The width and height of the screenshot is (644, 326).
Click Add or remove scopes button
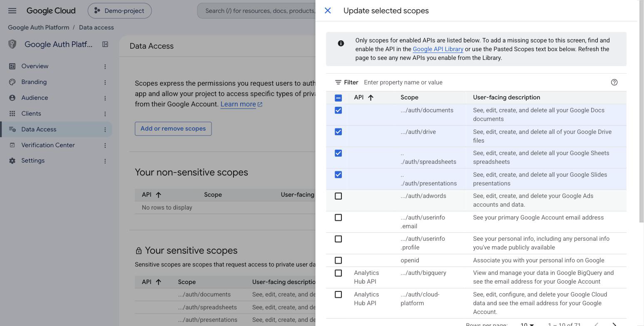pos(173,128)
